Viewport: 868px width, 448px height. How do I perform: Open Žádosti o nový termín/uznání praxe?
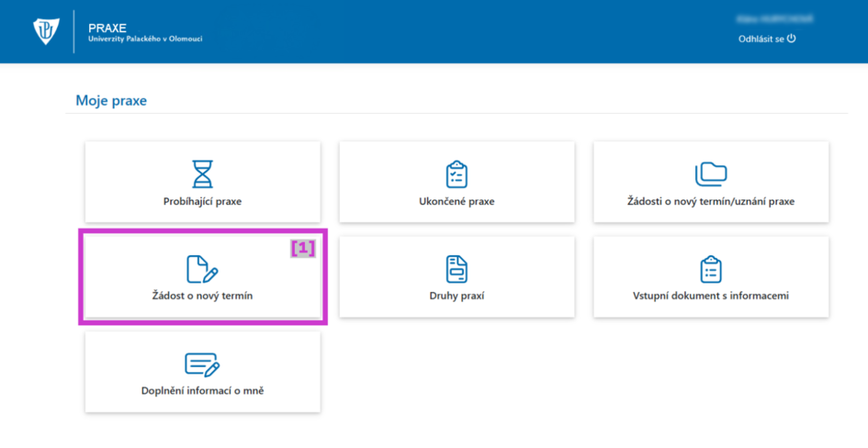710,201
